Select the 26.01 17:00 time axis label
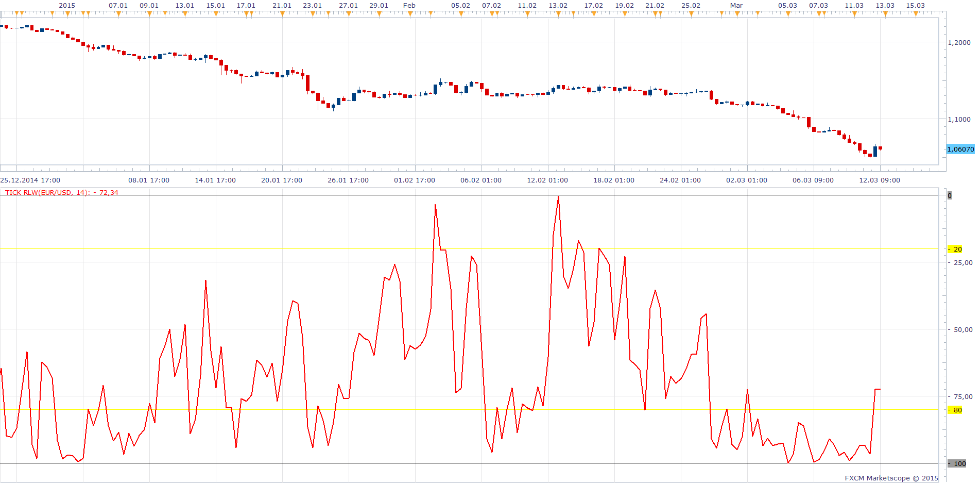Viewport: 980px width, 483px height. pyautogui.click(x=348, y=180)
